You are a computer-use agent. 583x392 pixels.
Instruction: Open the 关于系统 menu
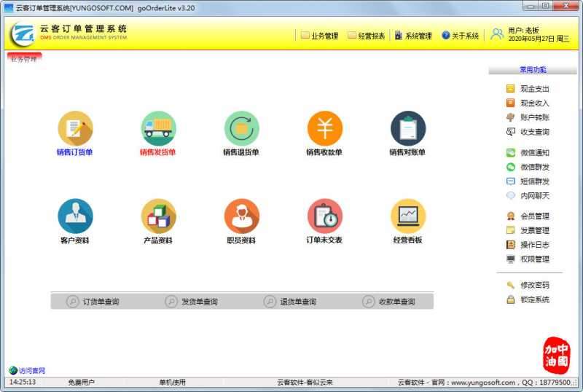460,36
